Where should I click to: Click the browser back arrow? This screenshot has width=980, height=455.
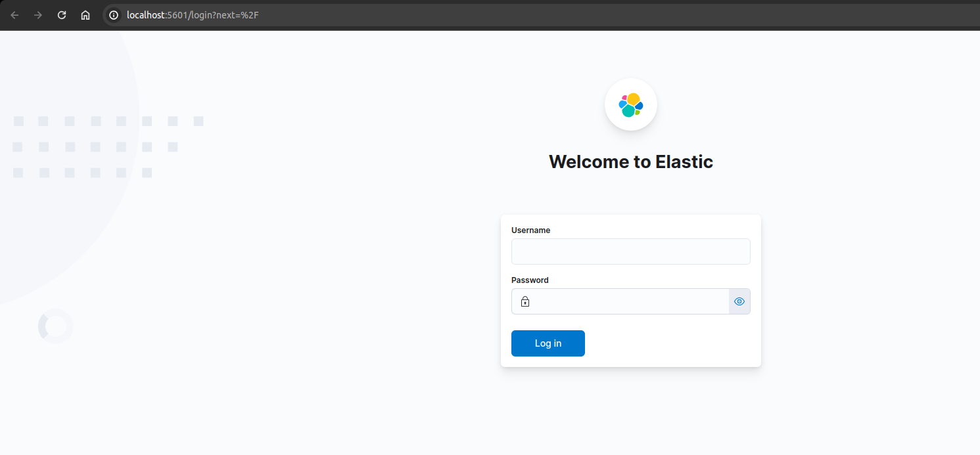14,15
